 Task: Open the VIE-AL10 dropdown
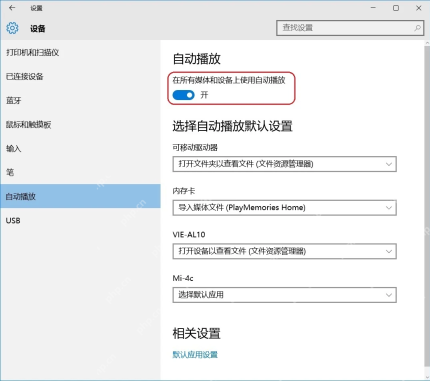(284, 251)
